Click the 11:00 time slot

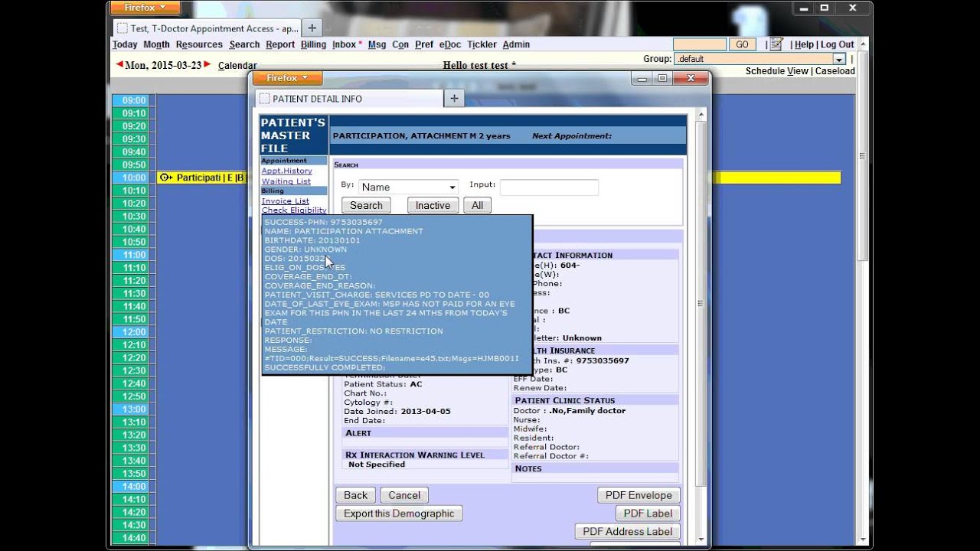tap(133, 255)
